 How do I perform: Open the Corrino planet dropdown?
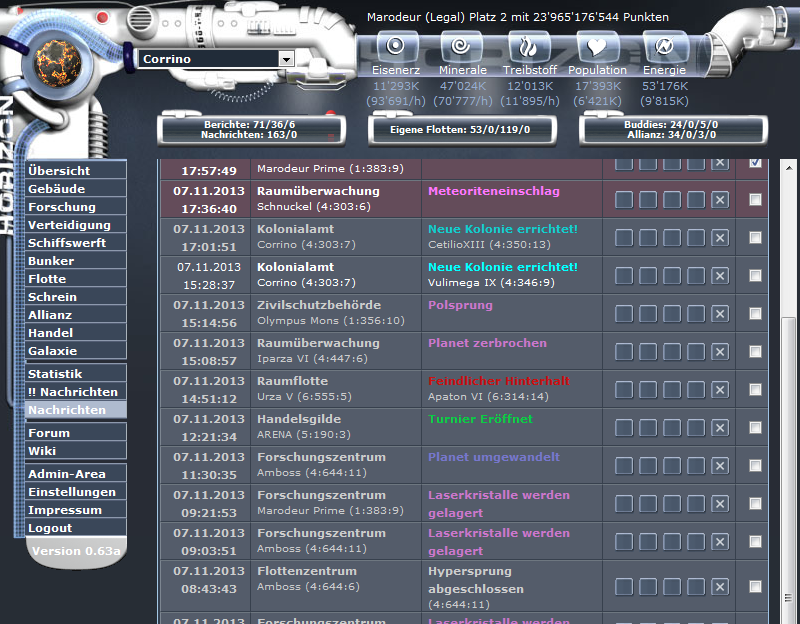[x=288, y=58]
